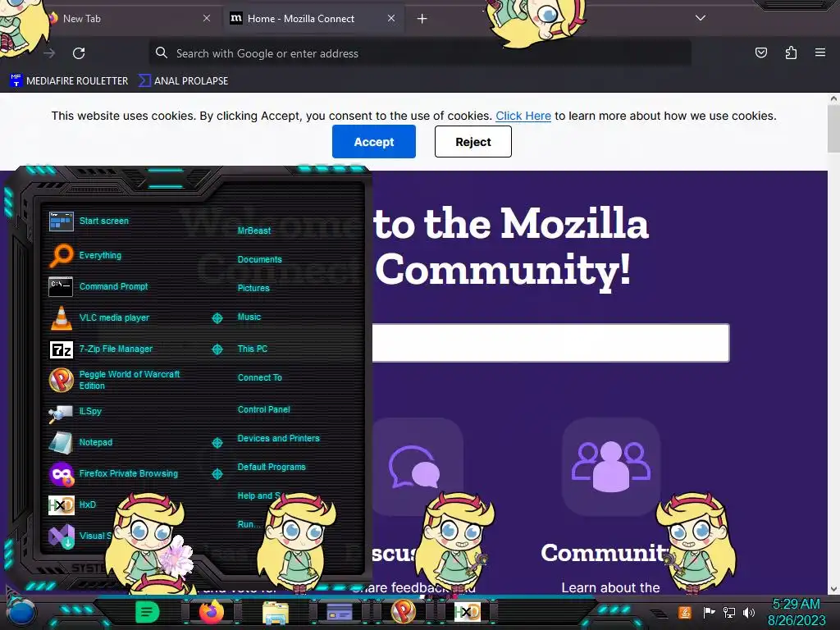Click the Windows Start orb
This screenshot has height=630, width=840.
click(21, 611)
